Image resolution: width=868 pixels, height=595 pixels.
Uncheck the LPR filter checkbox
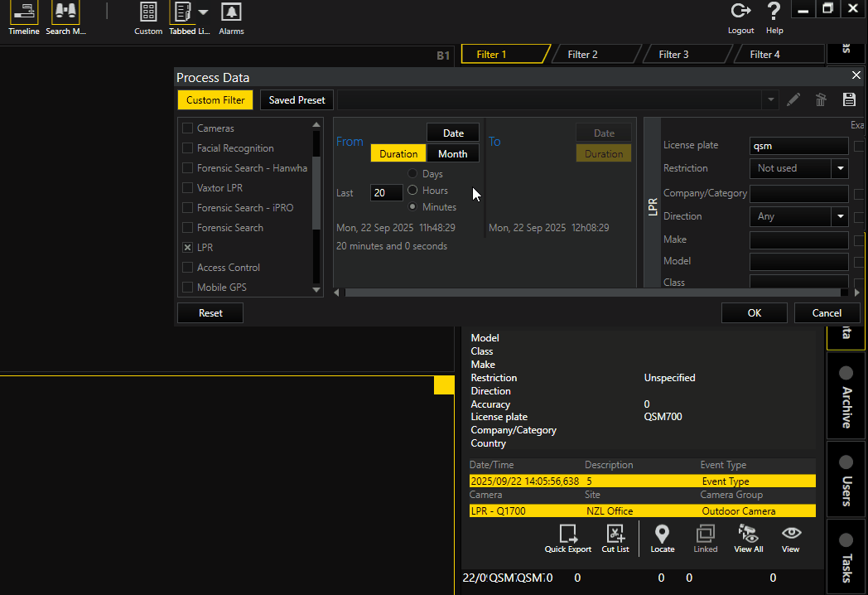[x=188, y=248]
